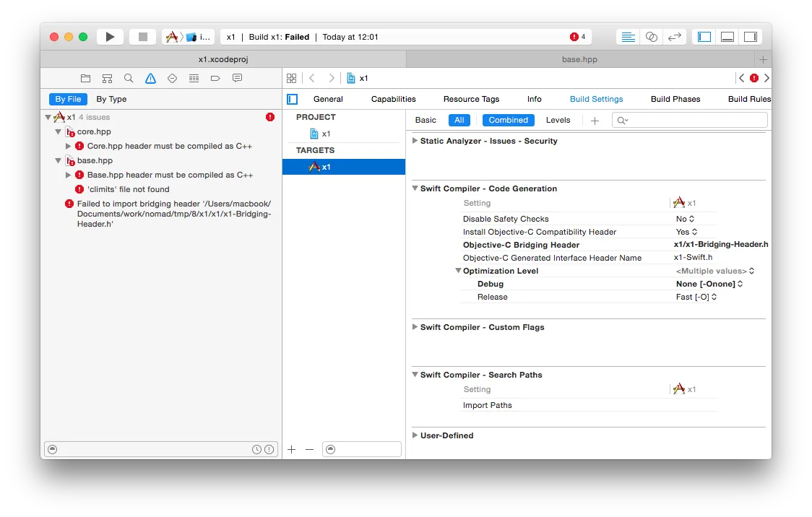Open the General tab
This screenshot has height=517, width=812.
pyautogui.click(x=328, y=99)
